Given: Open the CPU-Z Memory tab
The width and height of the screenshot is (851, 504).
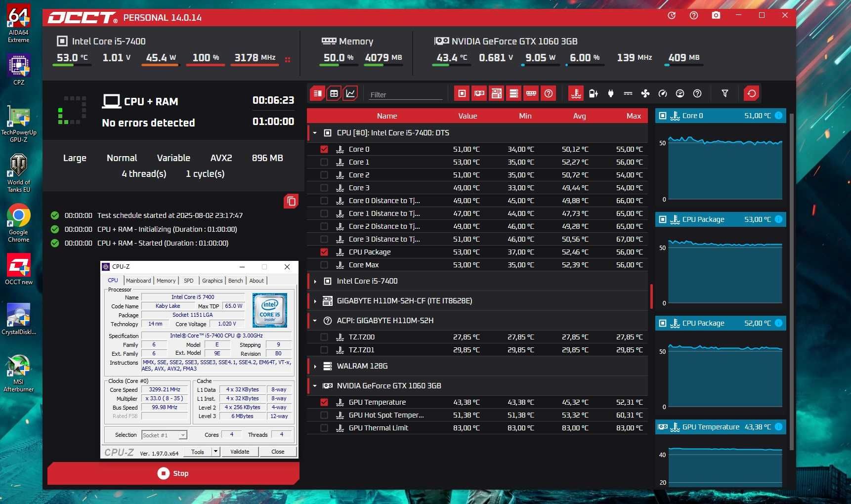Looking at the screenshot, I should [x=166, y=281].
